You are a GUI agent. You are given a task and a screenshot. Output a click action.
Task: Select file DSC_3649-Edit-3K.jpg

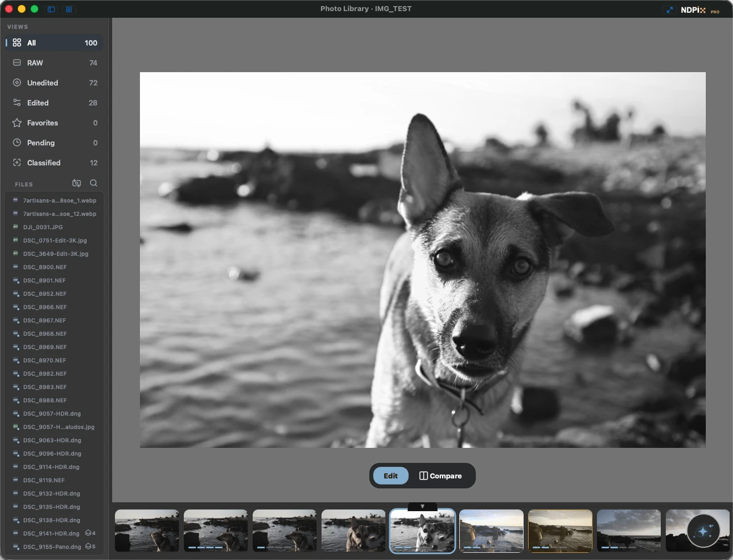click(54, 254)
